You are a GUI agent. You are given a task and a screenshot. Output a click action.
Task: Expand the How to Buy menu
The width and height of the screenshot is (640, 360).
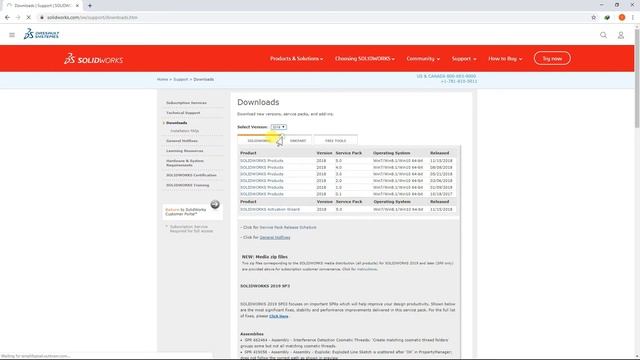click(x=505, y=59)
